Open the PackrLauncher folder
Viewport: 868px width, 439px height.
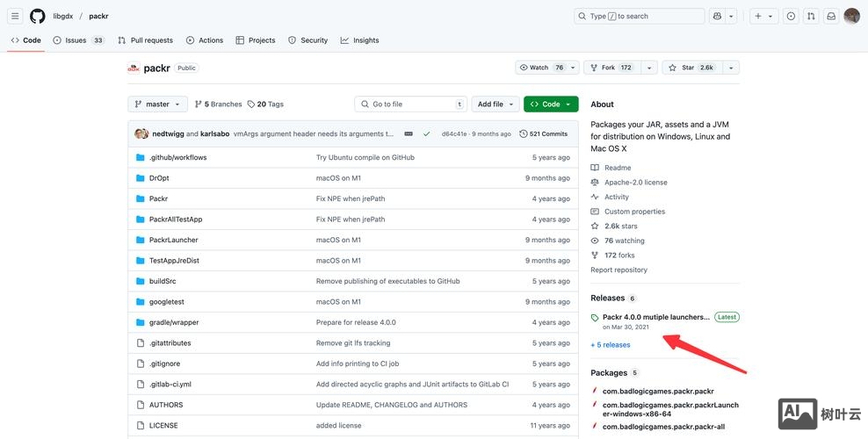[x=173, y=240]
